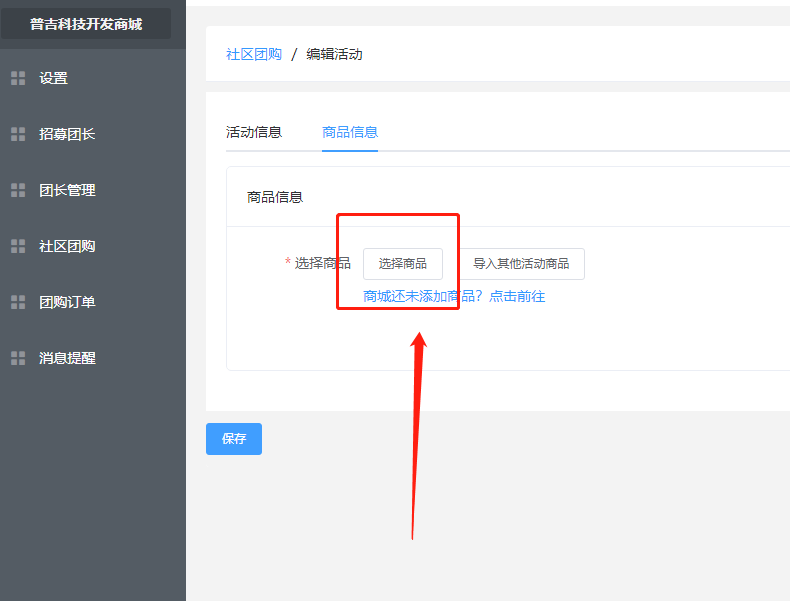Click the 商品信息 card heading

pyautogui.click(x=275, y=197)
